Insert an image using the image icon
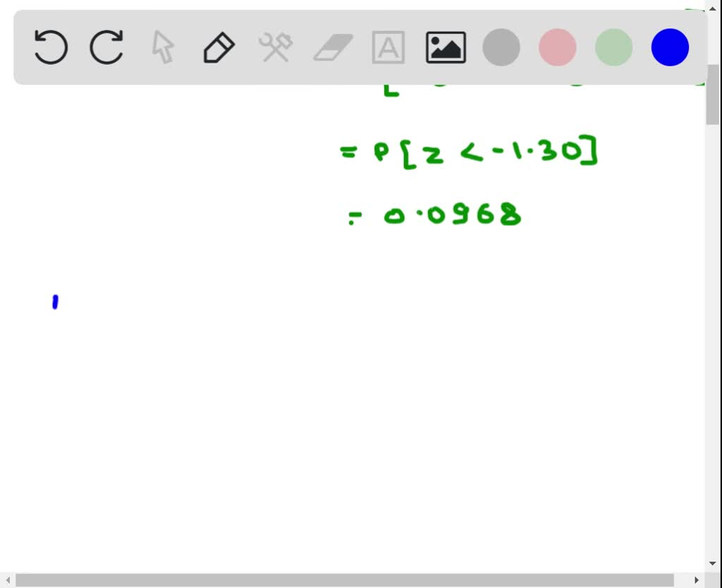Viewport: 722px width, 588px height. click(x=446, y=47)
